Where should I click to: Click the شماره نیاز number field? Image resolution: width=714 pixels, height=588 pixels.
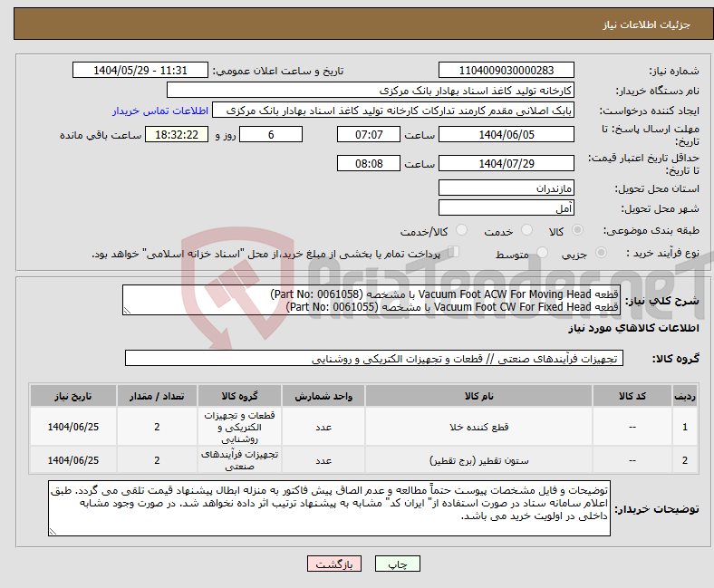click(x=506, y=71)
